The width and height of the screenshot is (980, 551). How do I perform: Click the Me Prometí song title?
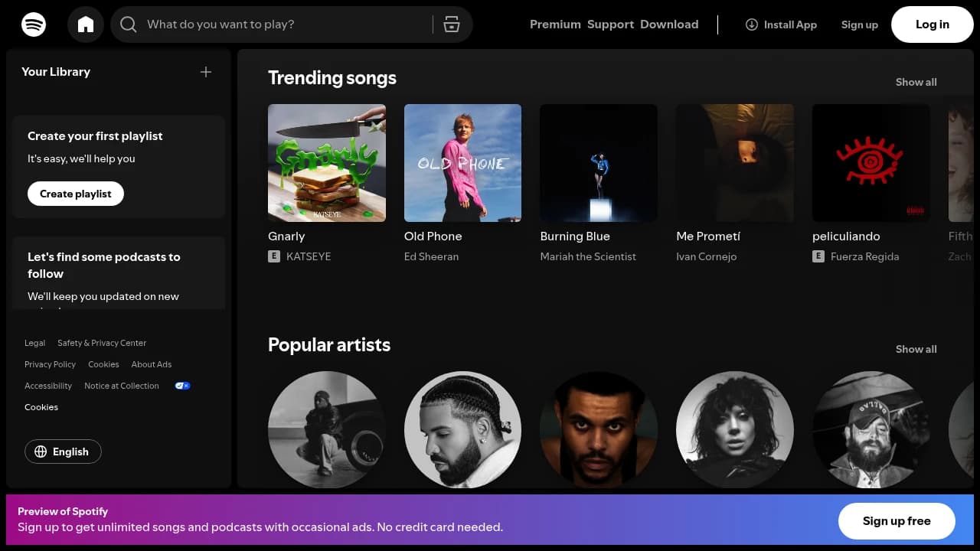(708, 236)
